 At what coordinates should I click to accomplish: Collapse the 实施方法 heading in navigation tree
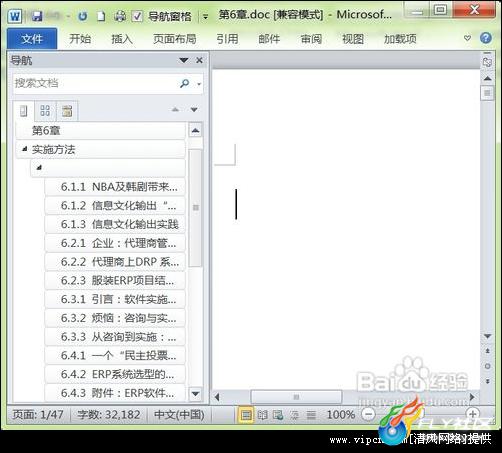pyautogui.click(x=24, y=149)
